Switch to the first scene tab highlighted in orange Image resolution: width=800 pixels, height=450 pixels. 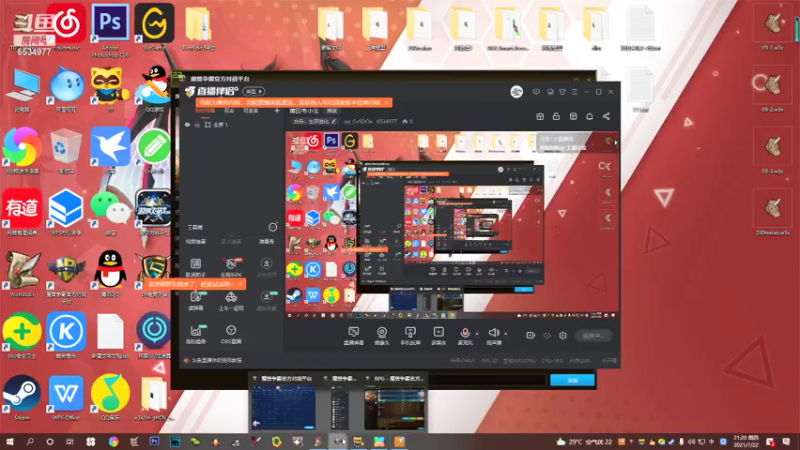click(205, 111)
